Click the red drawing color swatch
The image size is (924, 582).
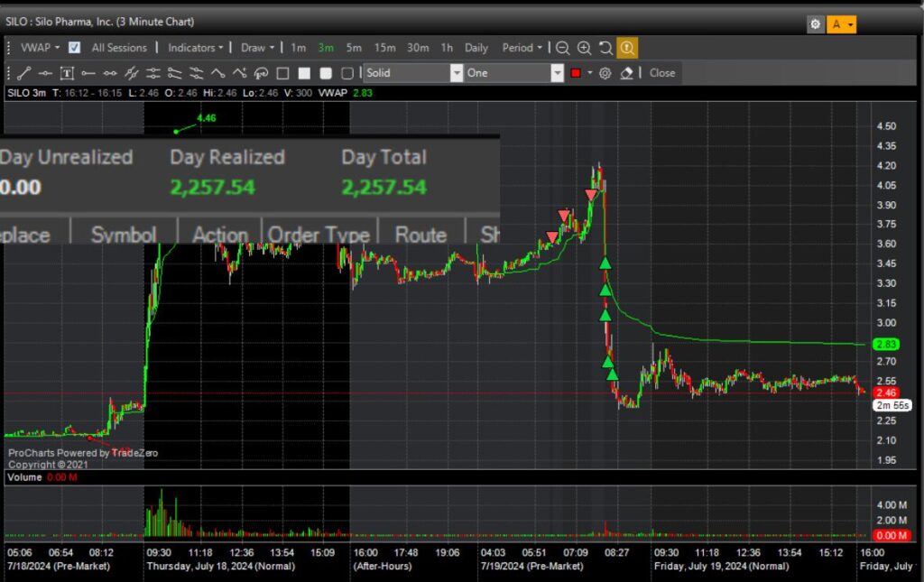coord(576,73)
